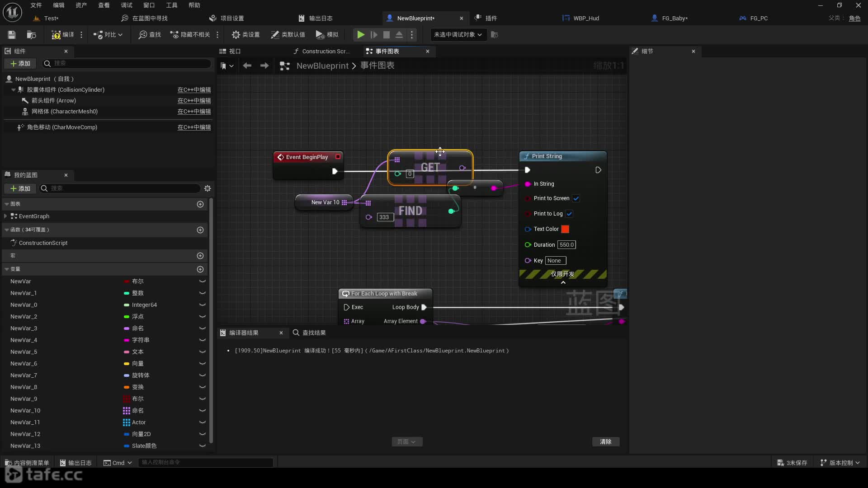Click 清除 to clear compiler results
Screen dimensions: 868x488
point(606,442)
